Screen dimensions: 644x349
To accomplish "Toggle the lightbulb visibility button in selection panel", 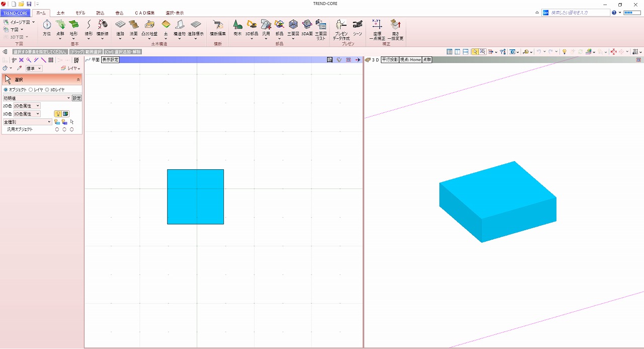I will point(58,113).
